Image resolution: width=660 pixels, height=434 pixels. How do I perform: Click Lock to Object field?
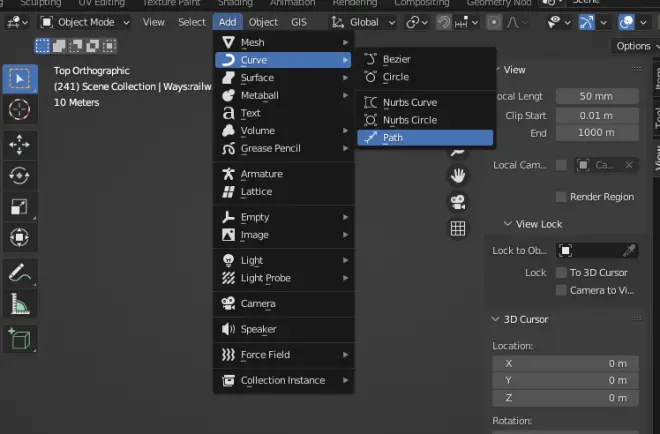pos(597,250)
